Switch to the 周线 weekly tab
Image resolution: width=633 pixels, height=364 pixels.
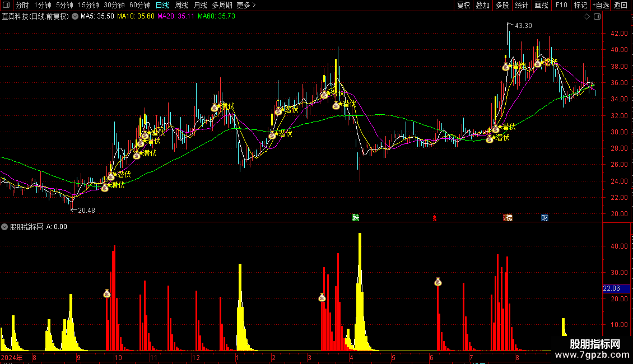click(181, 5)
